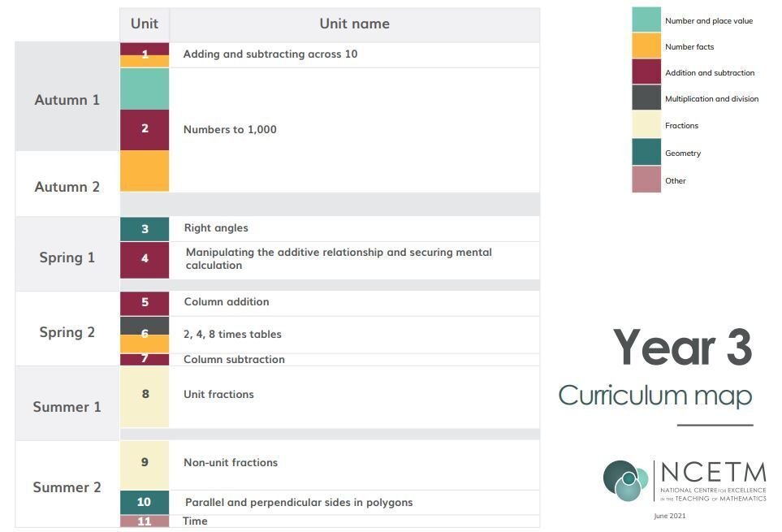The width and height of the screenshot is (782, 532).
Task: Click the Addition and subtraction legend swatch
Action: coord(646,71)
